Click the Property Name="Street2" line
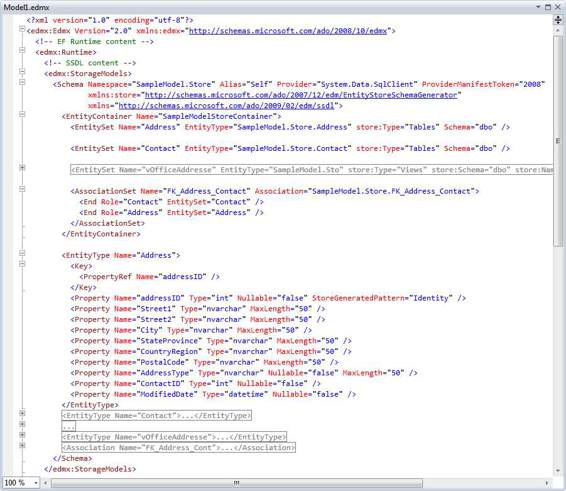 pos(198,320)
